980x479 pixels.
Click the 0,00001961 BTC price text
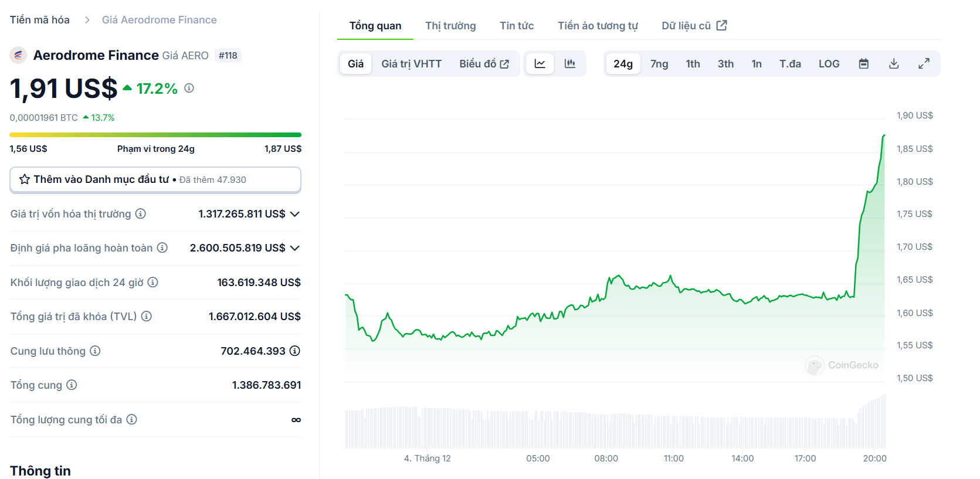coord(44,118)
